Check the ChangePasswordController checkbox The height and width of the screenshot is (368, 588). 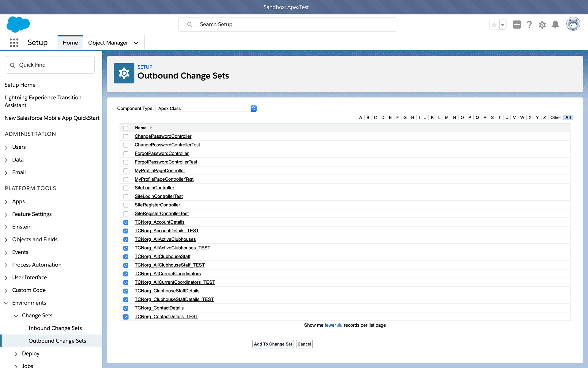pos(126,136)
